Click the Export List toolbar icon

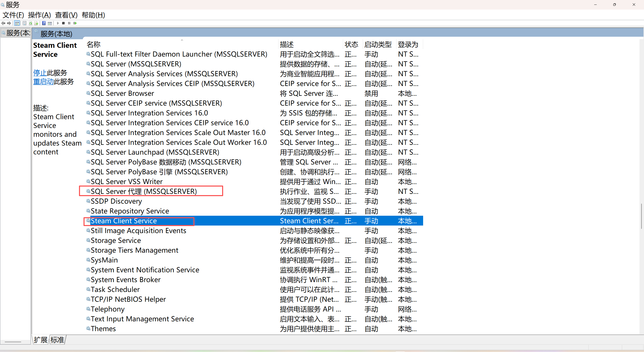(36, 23)
